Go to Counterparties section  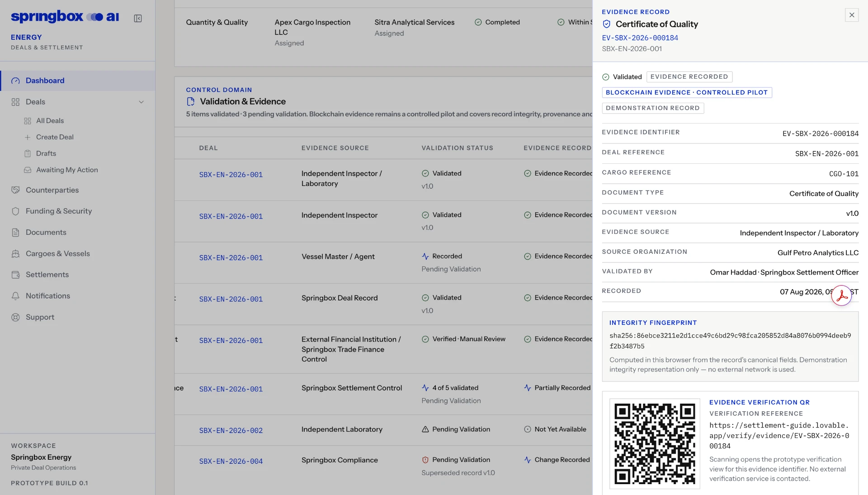pos(52,190)
